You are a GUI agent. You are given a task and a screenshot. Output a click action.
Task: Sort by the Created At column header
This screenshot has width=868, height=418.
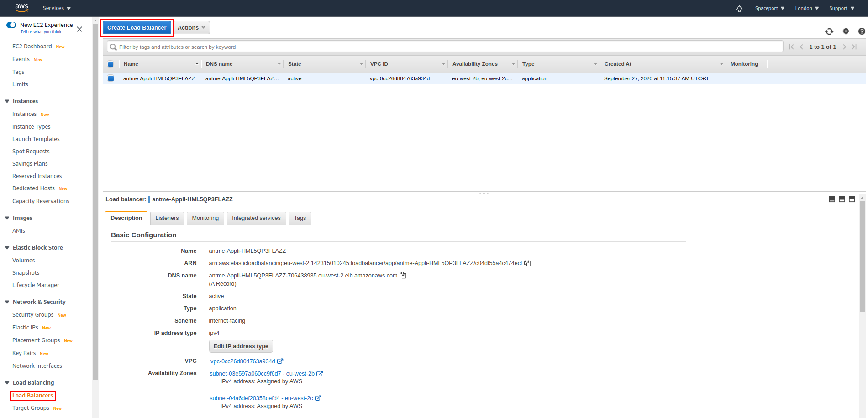[663, 64]
